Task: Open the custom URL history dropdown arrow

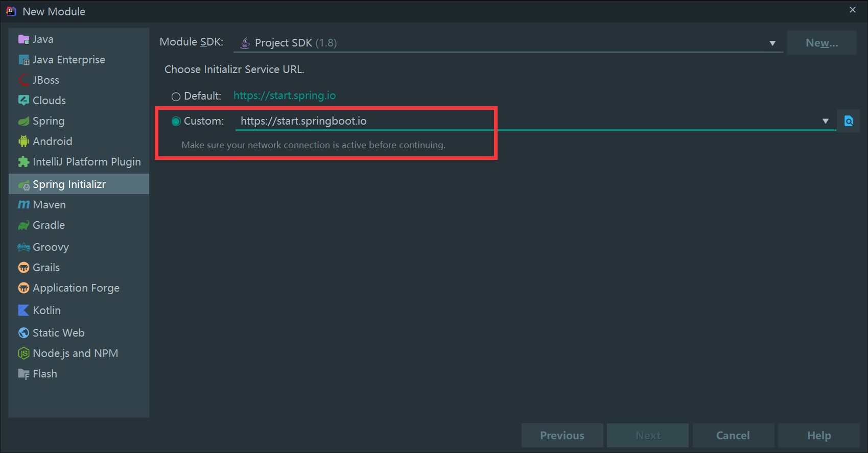Action: pyautogui.click(x=825, y=121)
